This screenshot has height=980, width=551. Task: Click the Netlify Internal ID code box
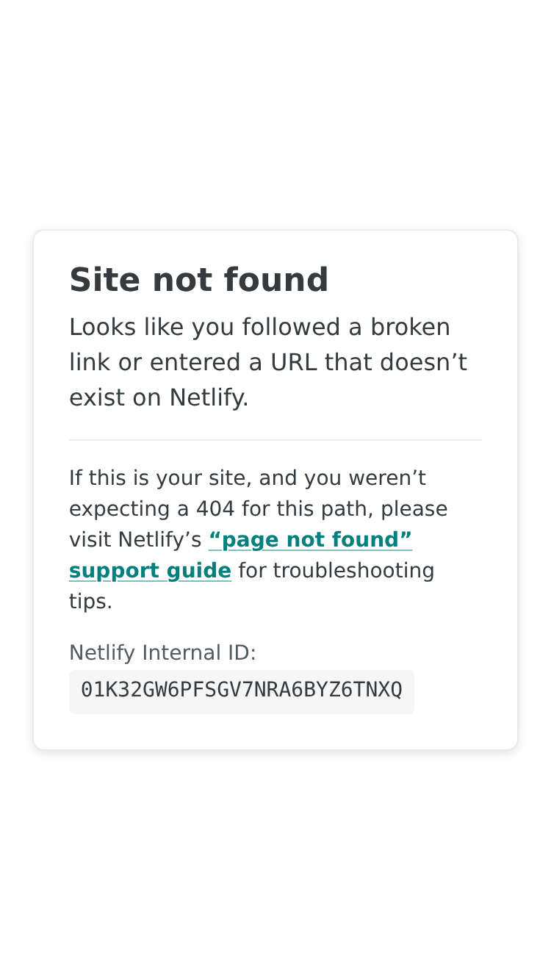tap(242, 691)
